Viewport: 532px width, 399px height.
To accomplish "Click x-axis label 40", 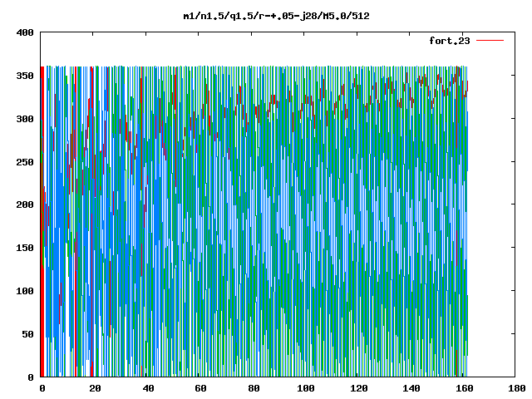I will [x=148, y=388].
